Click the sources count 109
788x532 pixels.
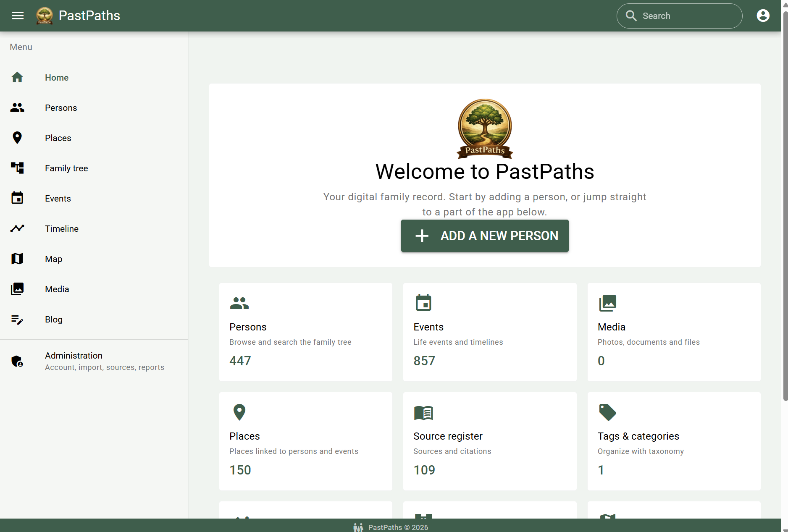click(x=424, y=470)
